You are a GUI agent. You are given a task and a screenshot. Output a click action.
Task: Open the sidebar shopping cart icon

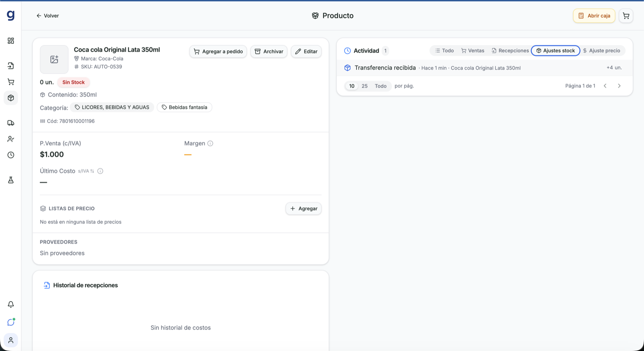11,82
